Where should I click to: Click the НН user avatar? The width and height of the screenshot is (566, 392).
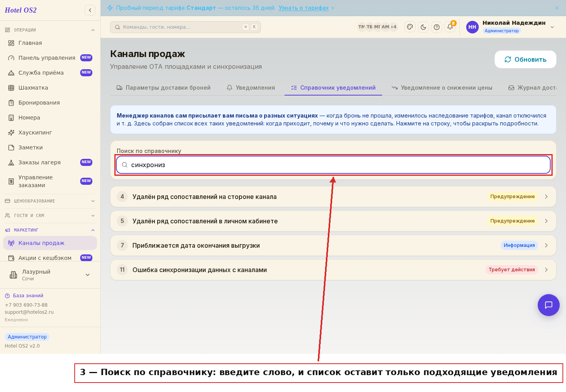tap(472, 27)
